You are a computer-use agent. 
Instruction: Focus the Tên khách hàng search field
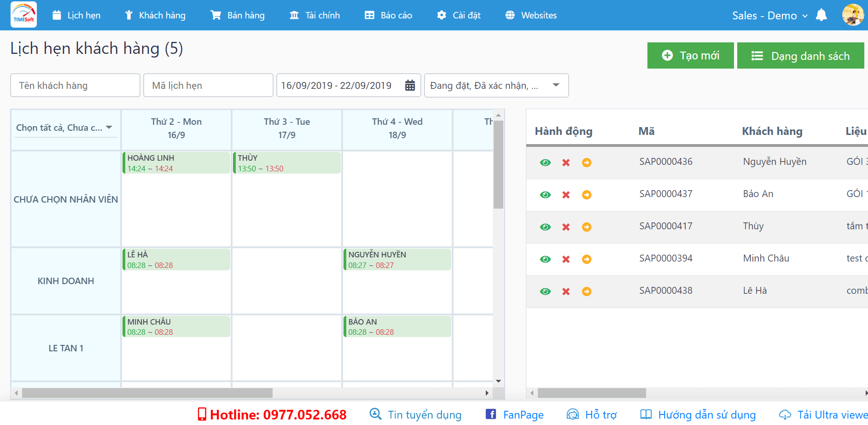tap(75, 86)
